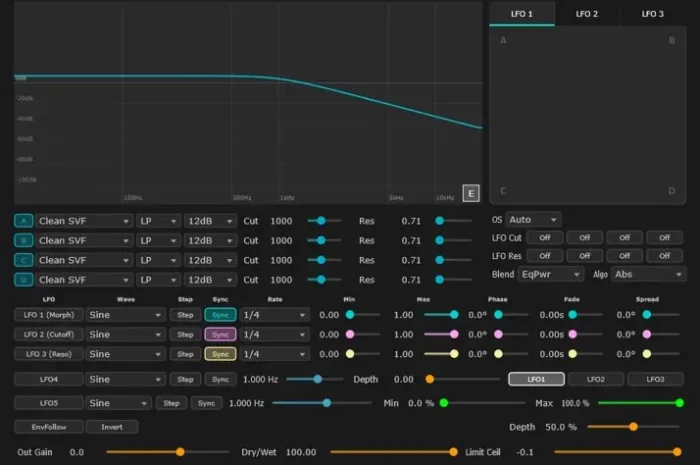Viewport: 700px width, 465px height.
Task: Click LFO4 rate value 1.000 Hz
Action: [260, 379]
